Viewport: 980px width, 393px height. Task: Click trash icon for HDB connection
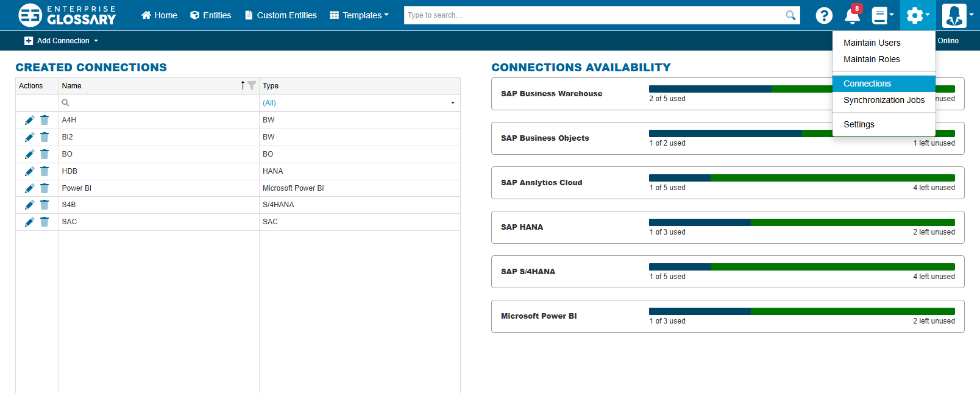pyautogui.click(x=44, y=171)
